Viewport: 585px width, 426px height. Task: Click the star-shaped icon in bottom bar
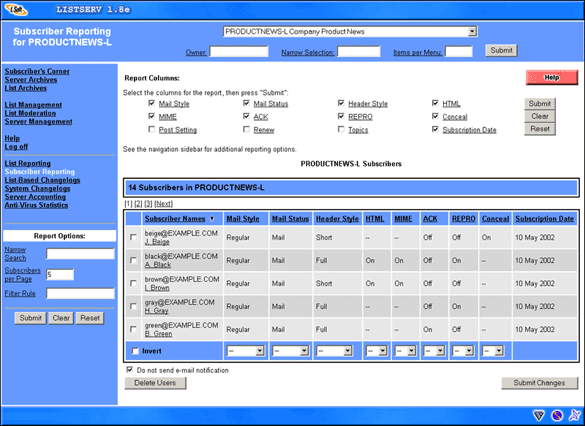[575, 415]
